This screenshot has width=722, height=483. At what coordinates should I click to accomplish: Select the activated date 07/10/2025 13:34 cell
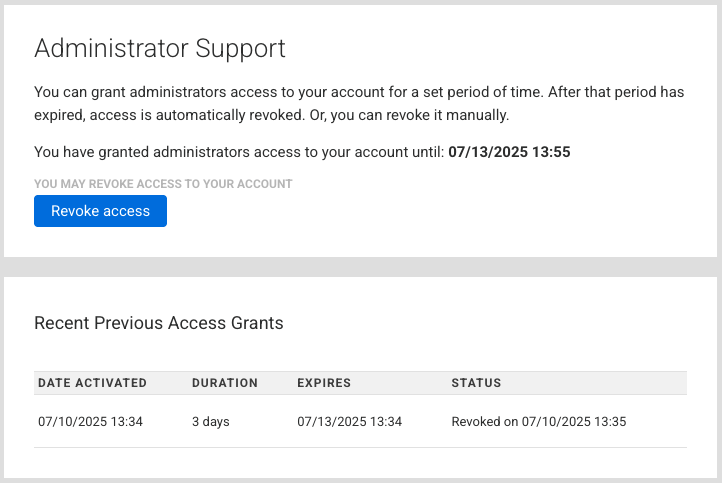coord(90,422)
